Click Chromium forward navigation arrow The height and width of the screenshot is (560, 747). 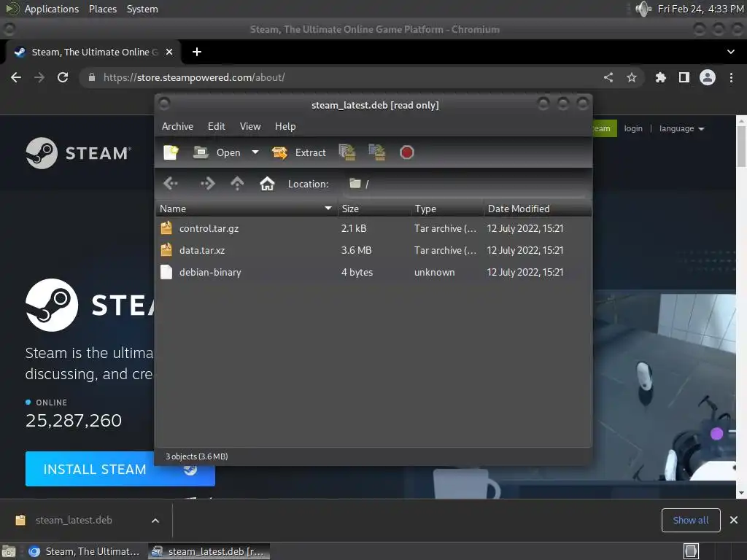coord(39,77)
